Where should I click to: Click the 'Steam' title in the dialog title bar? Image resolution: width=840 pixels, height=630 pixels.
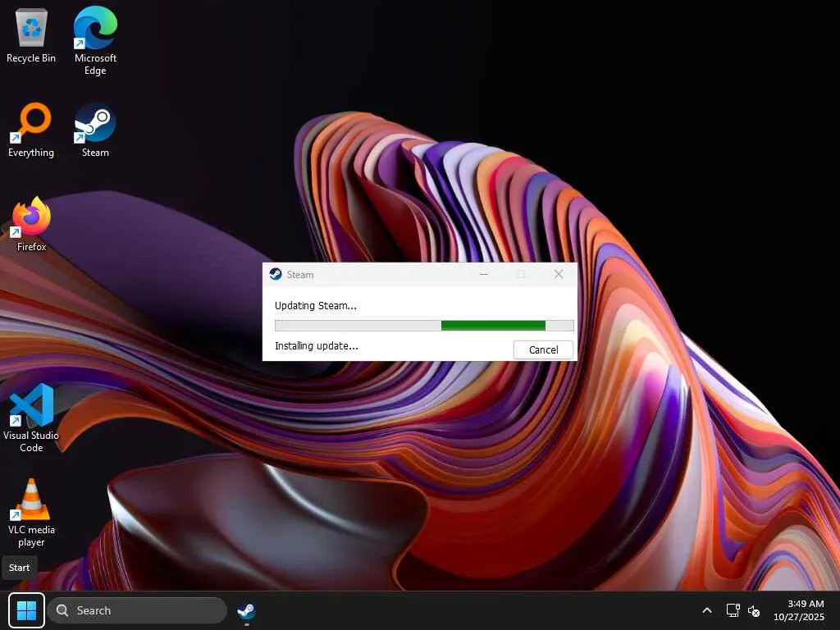click(300, 275)
